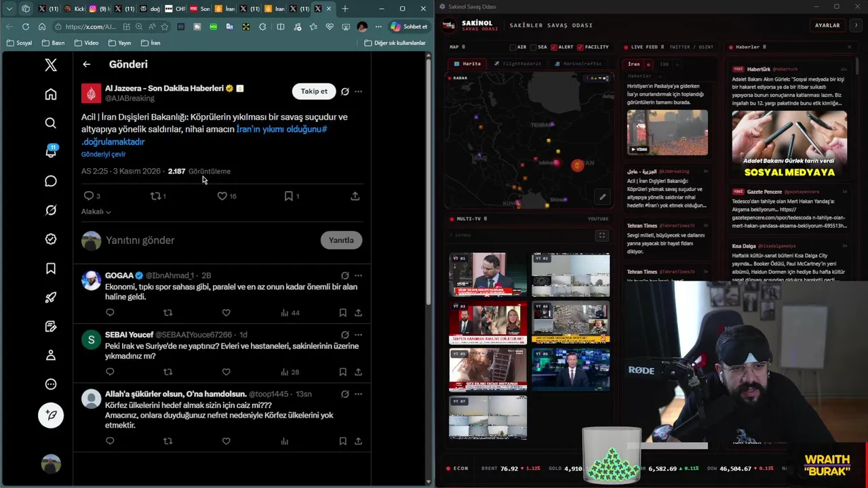This screenshot has height=488, width=868.
Task: Click pencil edit icon on radar map
Action: pyautogui.click(x=601, y=197)
